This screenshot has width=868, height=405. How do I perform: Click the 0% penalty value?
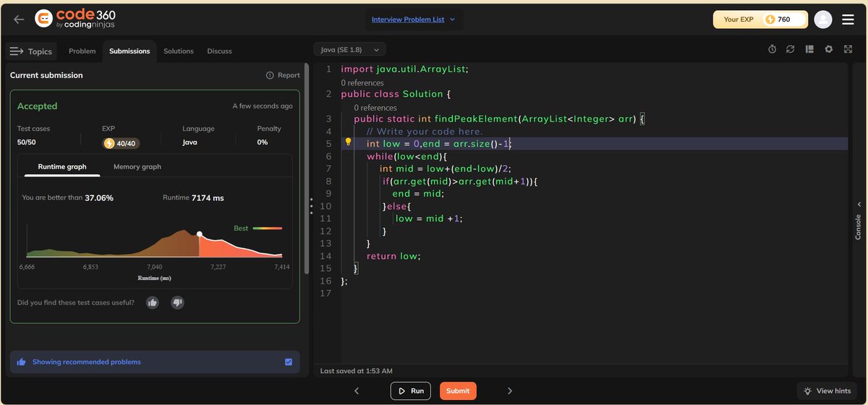tap(263, 142)
